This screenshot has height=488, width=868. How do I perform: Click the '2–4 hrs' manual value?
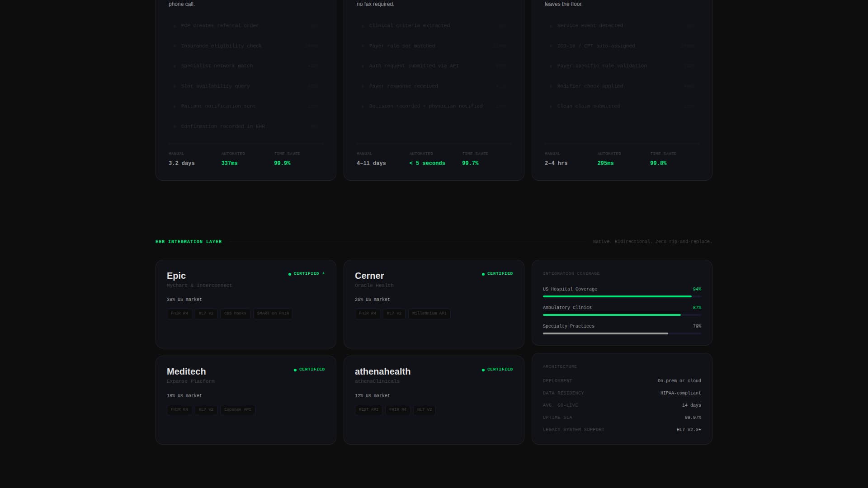coord(556,164)
